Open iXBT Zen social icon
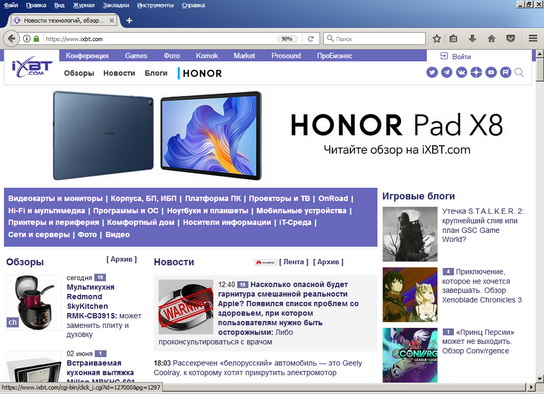The width and height of the screenshot is (544, 394). (476, 72)
